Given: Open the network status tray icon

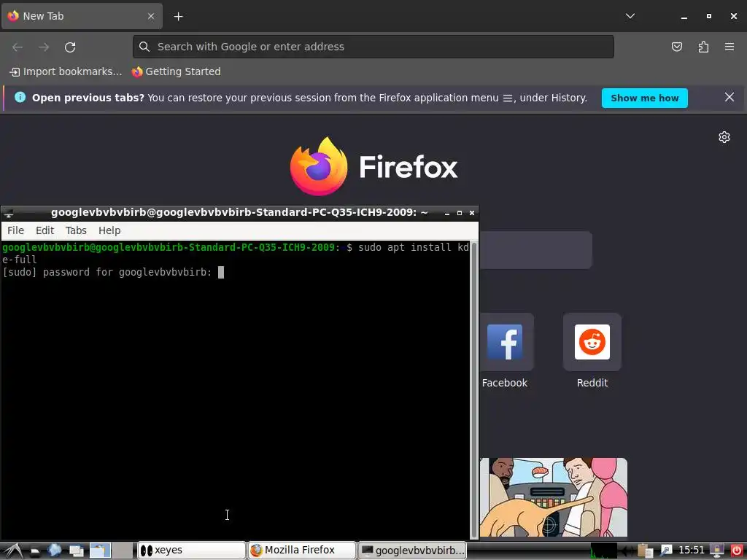Looking at the screenshot, I should [628, 551].
